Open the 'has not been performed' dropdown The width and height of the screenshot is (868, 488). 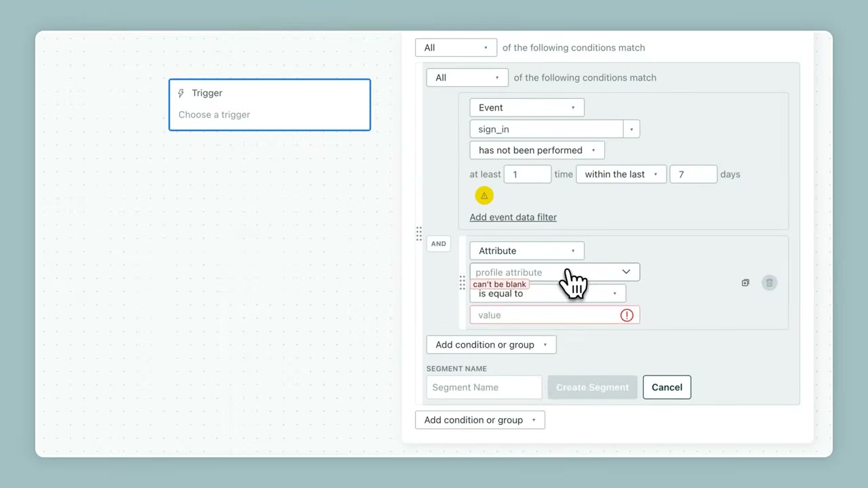[x=537, y=150]
